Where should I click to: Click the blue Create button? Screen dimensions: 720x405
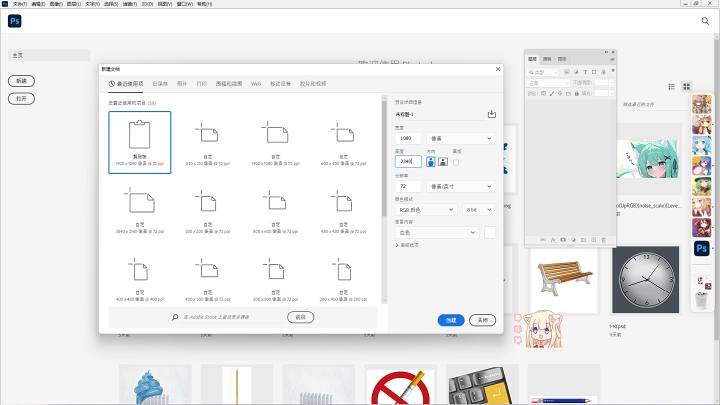coord(451,320)
